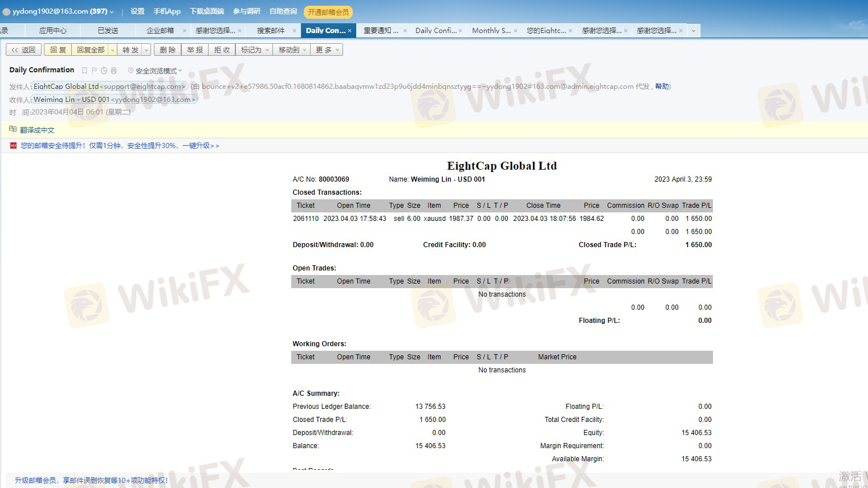Close the active Daily Con... tab

pyautogui.click(x=349, y=31)
